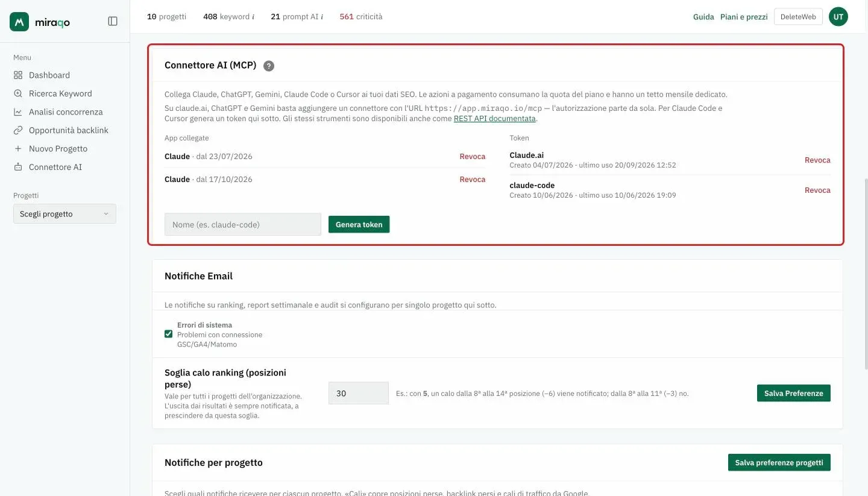868x496 pixels.
Task: Revoke the claude-code token
Action: coord(817,190)
